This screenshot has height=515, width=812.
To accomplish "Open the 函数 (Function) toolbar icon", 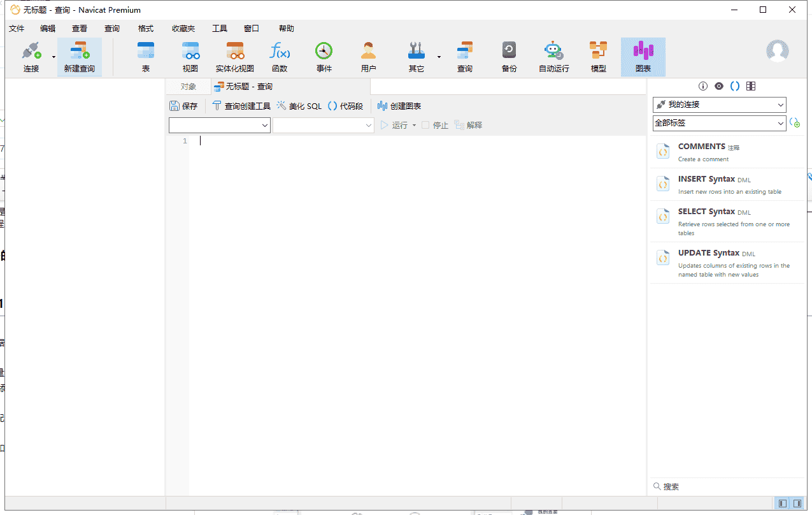I will (280, 57).
